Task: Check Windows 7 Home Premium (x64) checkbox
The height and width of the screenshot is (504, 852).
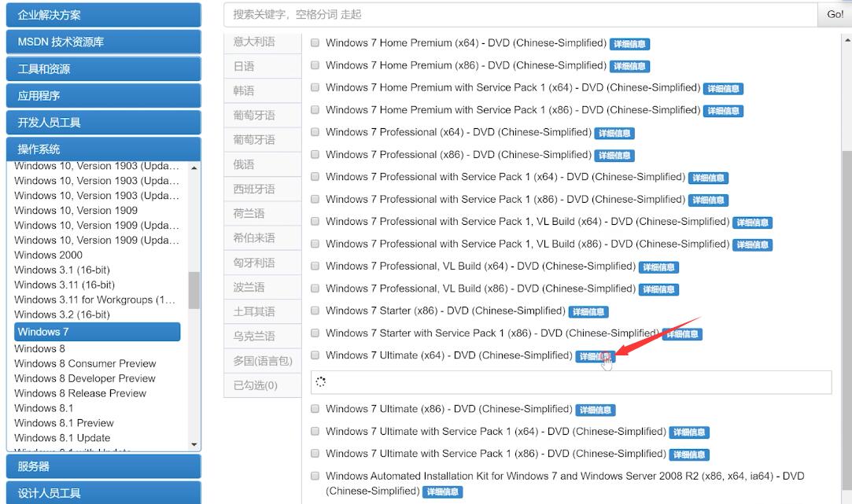Action: (315, 43)
